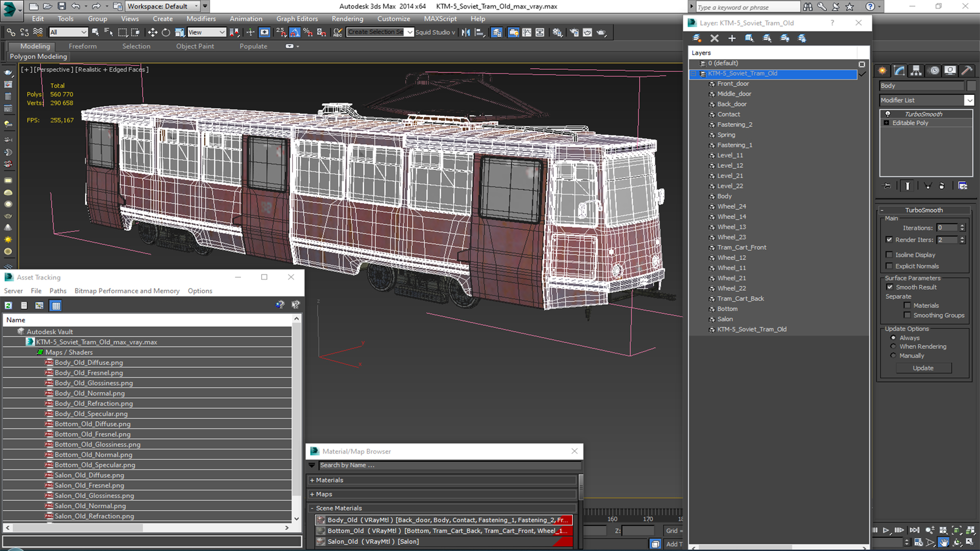Click the Material Browser search field
The height and width of the screenshot is (551, 980).
(x=450, y=465)
